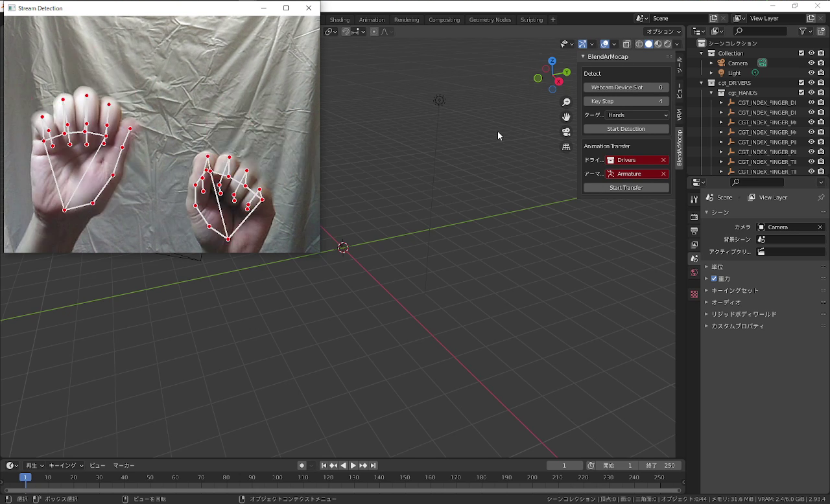The image size is (830, 504).
Task: Collapse the BlendArMocap panel
Action: click(x=583, y=57)
